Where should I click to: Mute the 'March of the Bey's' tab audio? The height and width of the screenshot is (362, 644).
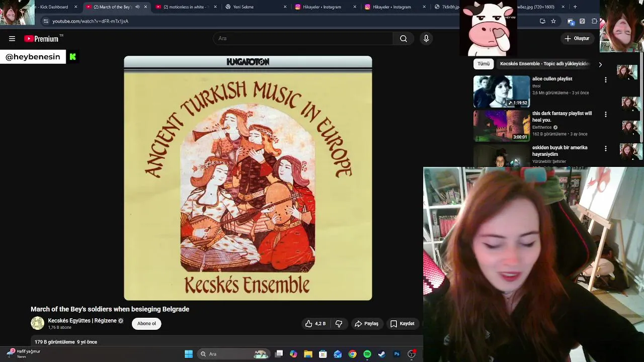tap(137, 7)
